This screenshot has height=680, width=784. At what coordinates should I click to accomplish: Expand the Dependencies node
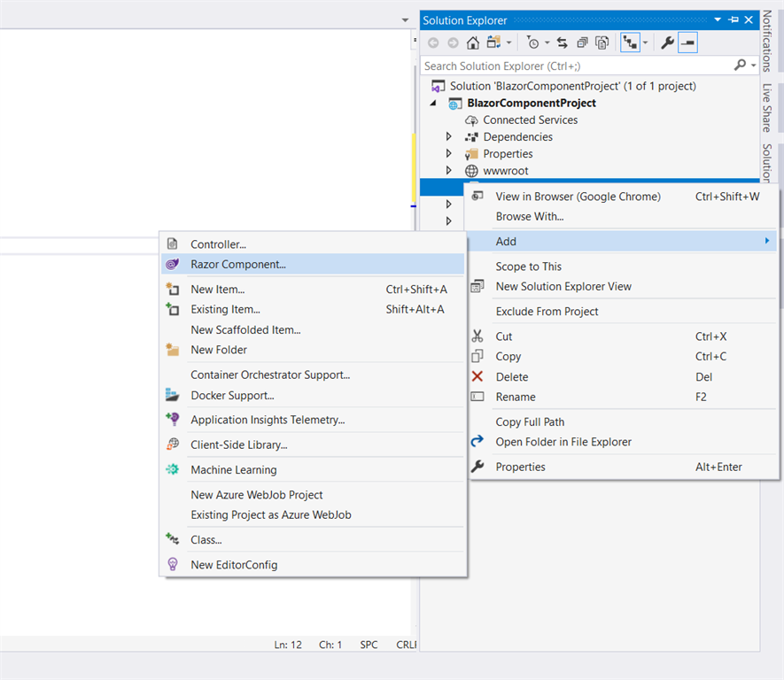pyautogui.click(x=448, y=136)
